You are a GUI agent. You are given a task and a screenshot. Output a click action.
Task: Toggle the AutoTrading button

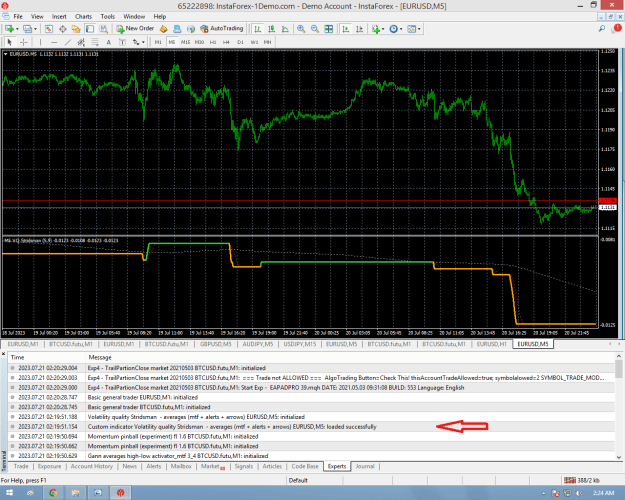tap(221, 29)
